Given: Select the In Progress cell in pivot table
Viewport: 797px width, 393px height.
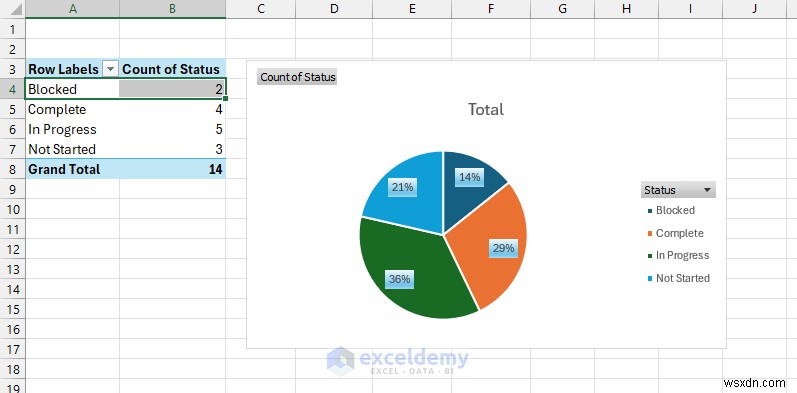Looking at the screenshot, I should point(73,129).
